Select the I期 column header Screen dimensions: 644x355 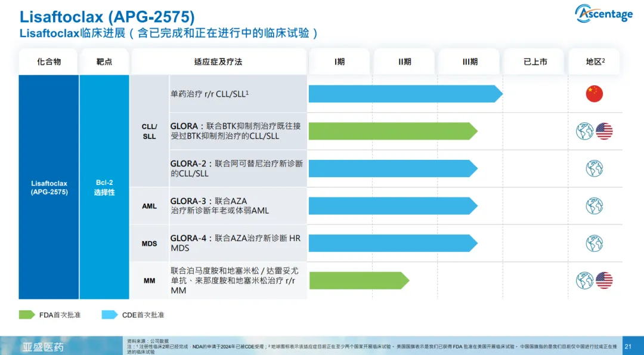340,61
